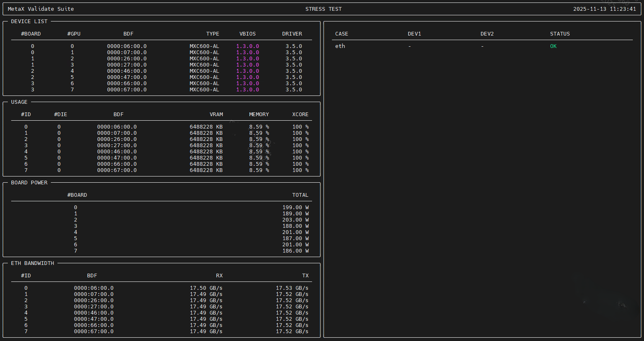644x341 pixels.
Task: Click the BOARD POWER panel title
Action: (29, 182)
